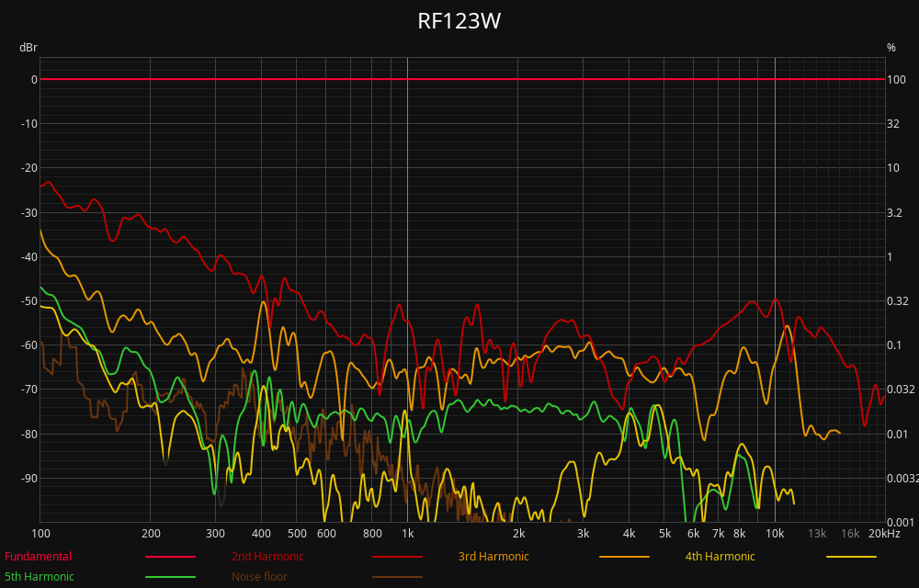This screenshot has height=588, width=919.
Task: Click the 16k frequency axis label
Action: tap(850, 534)
